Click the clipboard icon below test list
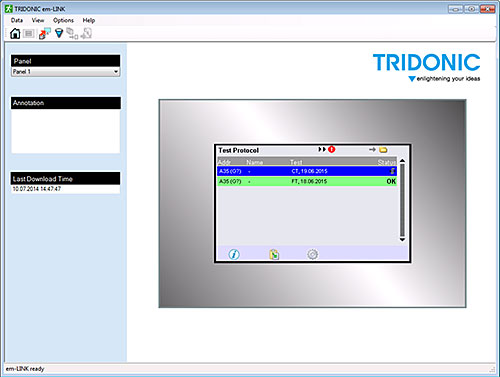The height and width of the screenshot is (377, 500). point(274,254)
